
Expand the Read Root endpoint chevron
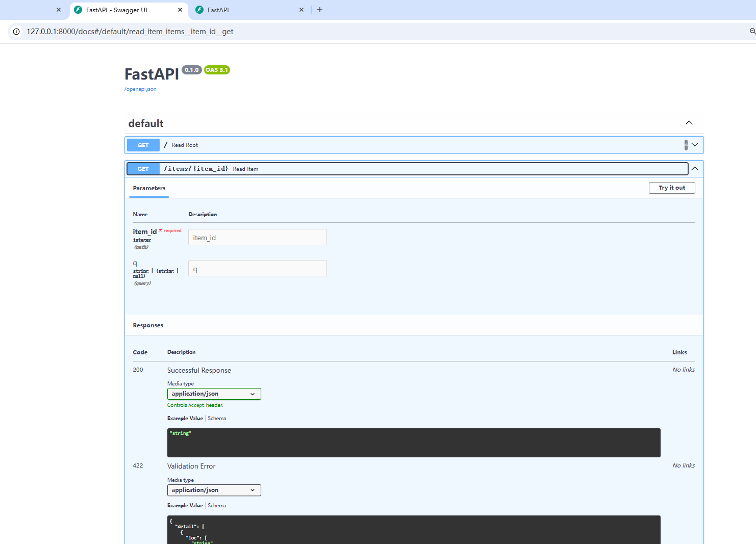[695, 145]
